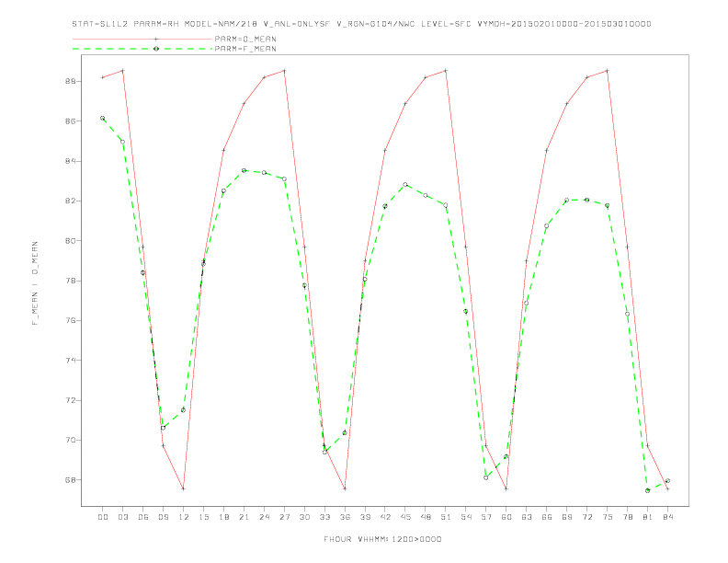This screenshot has width=728, height=563.
Task: Click the vertical axis title F_MEAN | O_MEAN
Action: (x=35, y=283)
